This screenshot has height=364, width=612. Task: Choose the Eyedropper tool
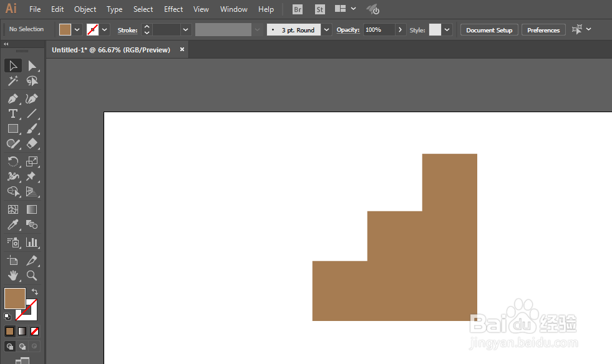(13, 225)
